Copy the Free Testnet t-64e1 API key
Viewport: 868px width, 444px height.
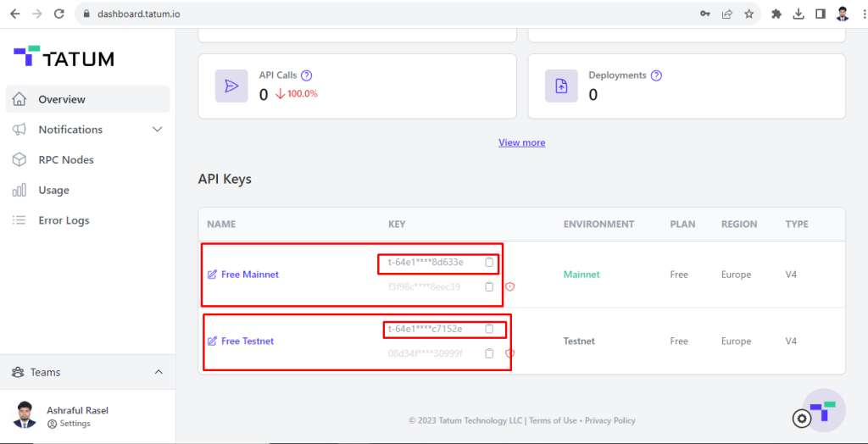[489, 329]
